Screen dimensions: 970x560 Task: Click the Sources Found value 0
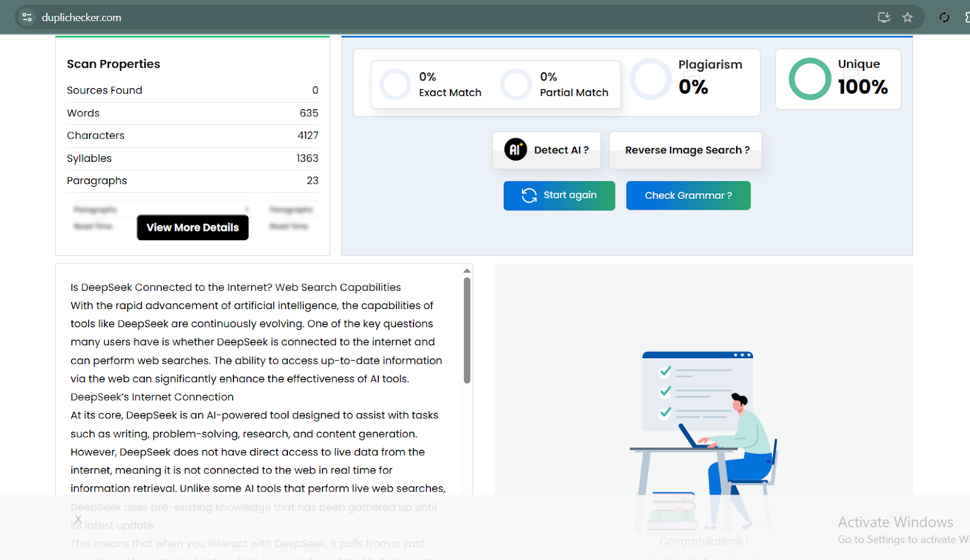pyautogui.click(x=315, y=90)
